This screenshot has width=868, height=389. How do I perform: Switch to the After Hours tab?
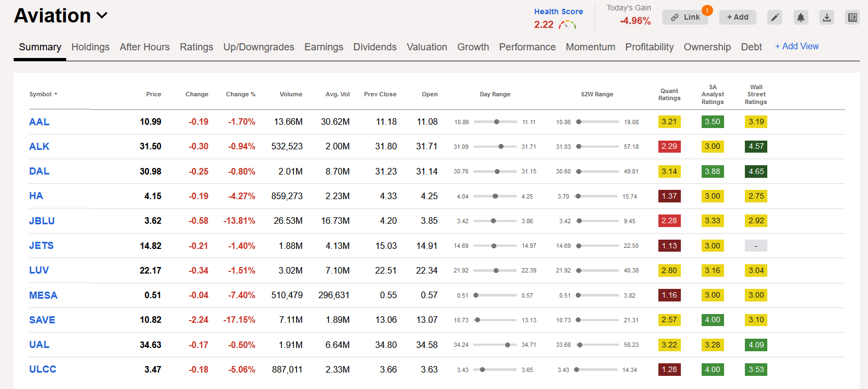pos(144,47)
